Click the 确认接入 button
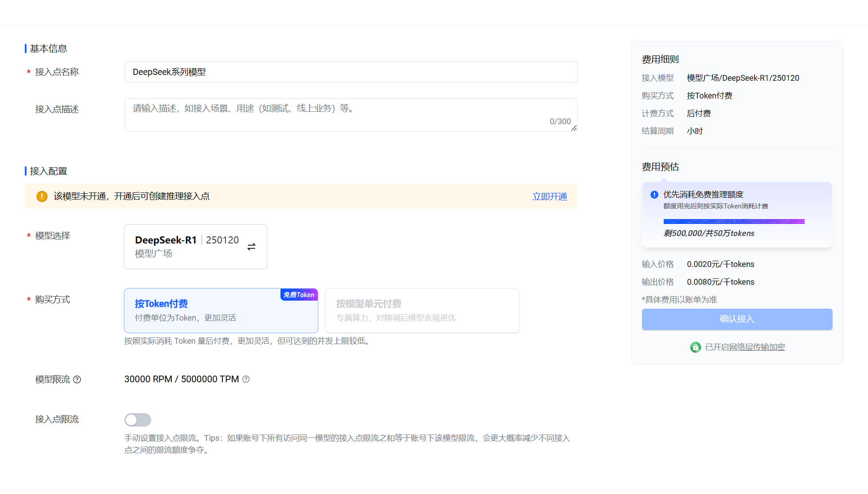The height and width of the screenshot is (494, 868). click(736, 319)
